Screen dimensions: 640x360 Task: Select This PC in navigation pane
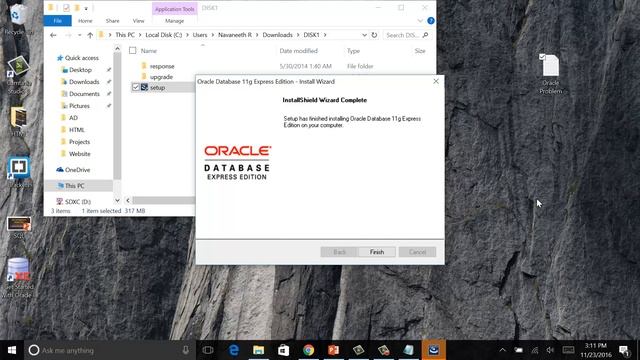point(75,186)
